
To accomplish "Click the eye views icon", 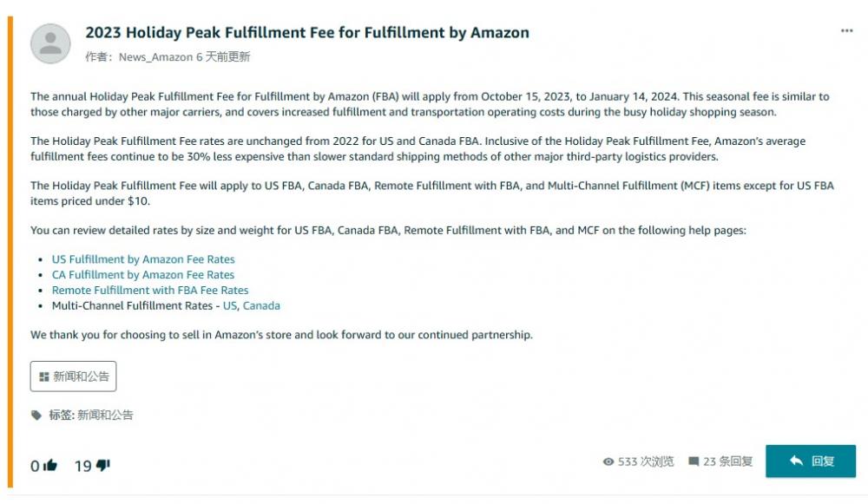I will [608, 461].
